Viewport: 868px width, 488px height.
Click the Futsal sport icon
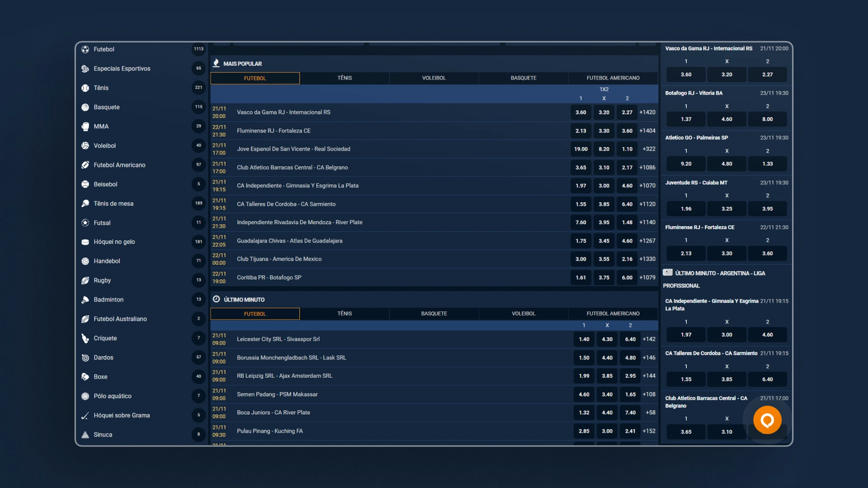coord(86,222)
